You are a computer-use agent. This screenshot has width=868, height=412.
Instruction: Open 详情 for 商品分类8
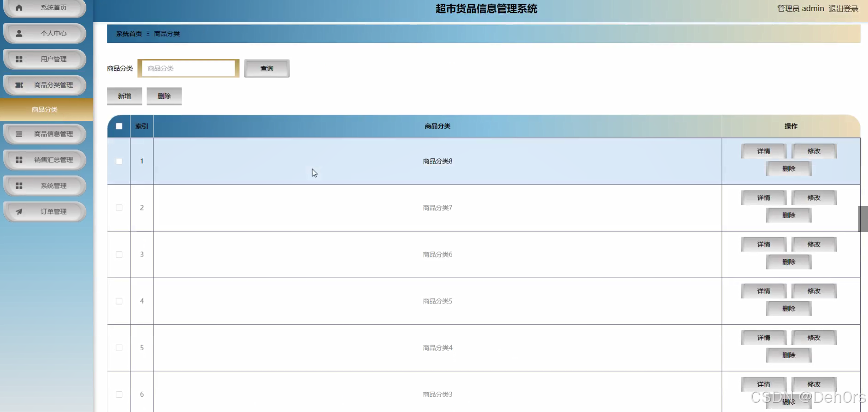pyautogui.click(x=763, y=151)
